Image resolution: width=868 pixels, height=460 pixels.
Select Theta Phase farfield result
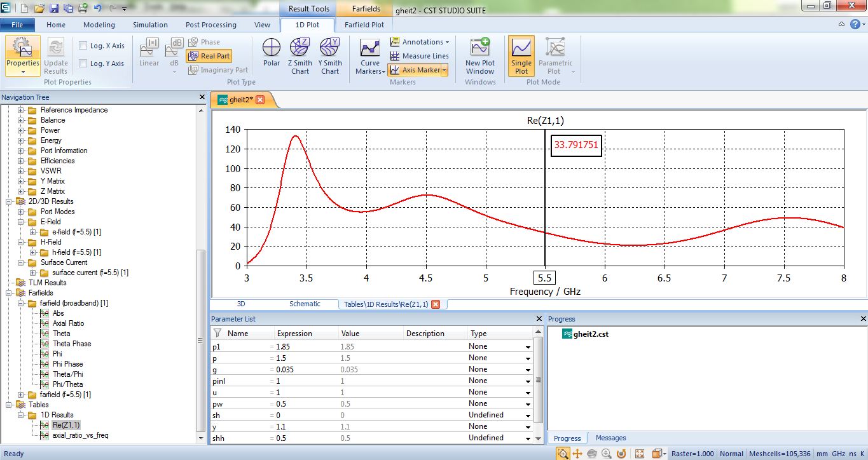pyautogui.click(x=72, y=344)
